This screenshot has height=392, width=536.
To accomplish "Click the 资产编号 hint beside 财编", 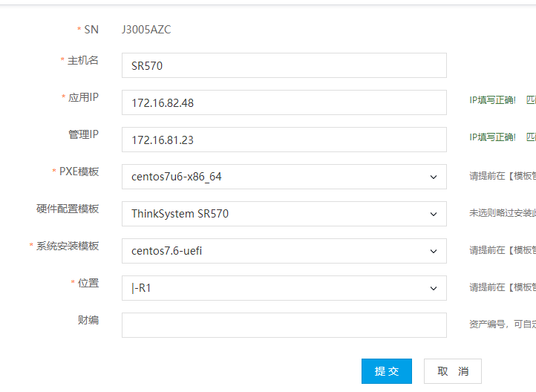I will (503, 324).
